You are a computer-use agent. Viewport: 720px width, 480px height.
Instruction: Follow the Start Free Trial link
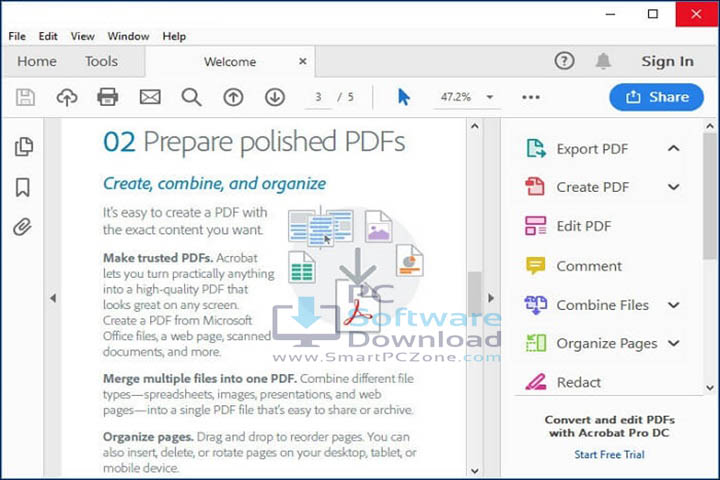(609, 455)
